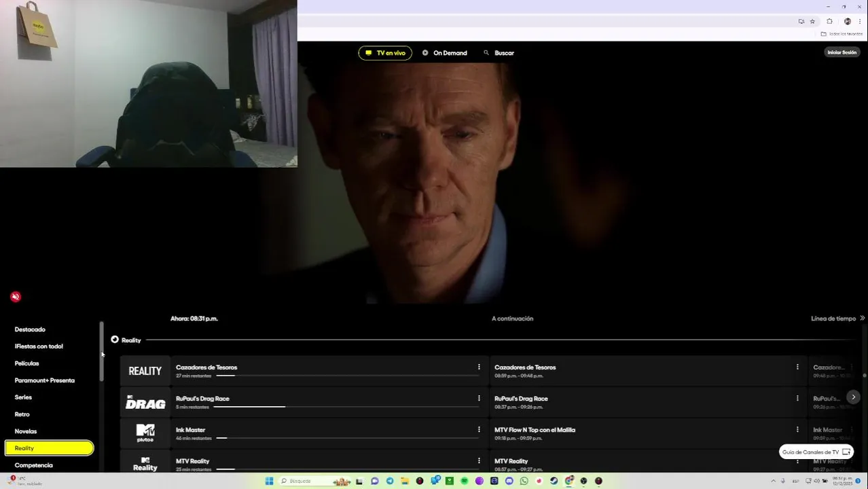Click the Iniciar Sesión button
Screen dimensions: 868x489
[x=842, y=52]
